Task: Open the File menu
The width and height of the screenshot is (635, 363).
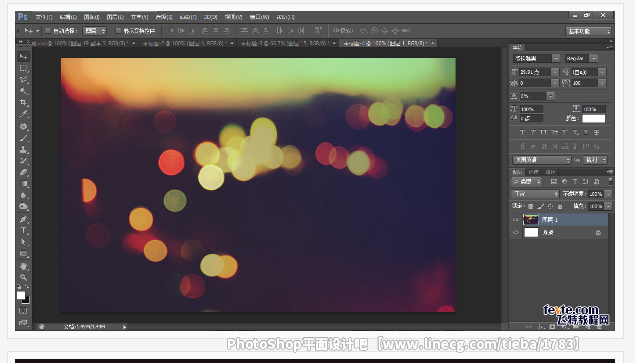Action: point(44,17)
